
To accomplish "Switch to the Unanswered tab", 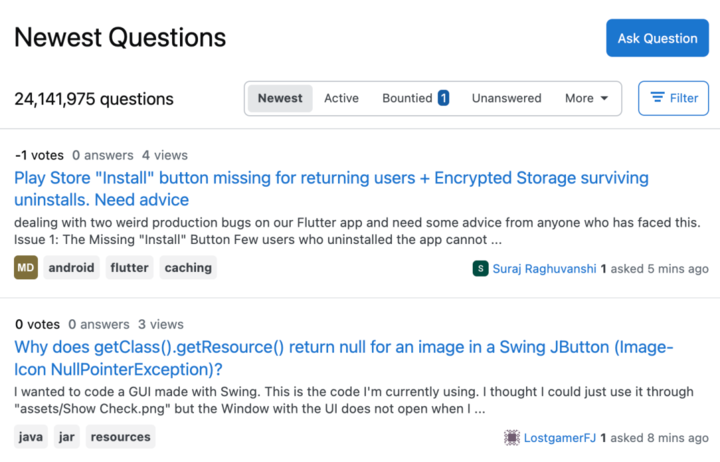I will tap(506, 98).
